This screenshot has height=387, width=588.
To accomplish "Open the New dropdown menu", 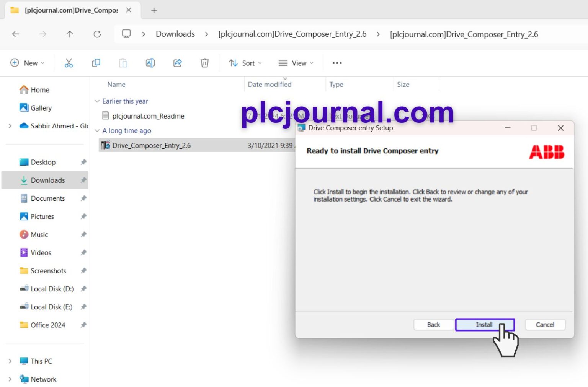I will (27, 63).
